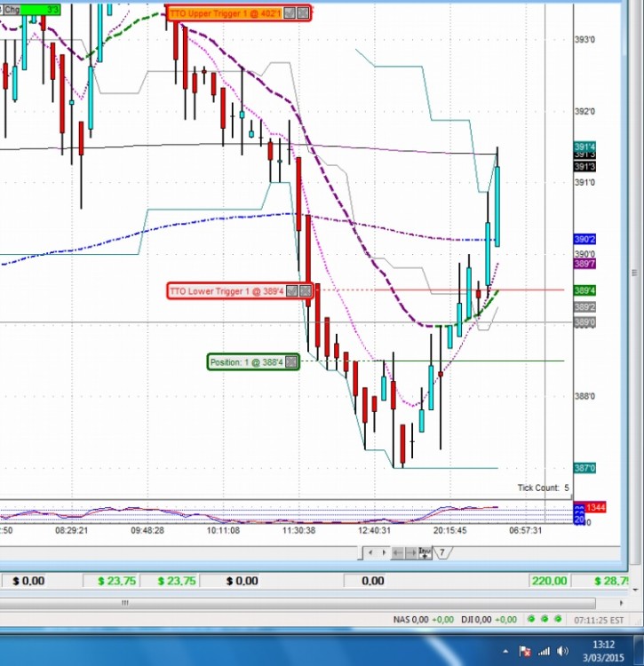Click the greyed back arrow button
The image size is (644, 666).
click(397, 552)
